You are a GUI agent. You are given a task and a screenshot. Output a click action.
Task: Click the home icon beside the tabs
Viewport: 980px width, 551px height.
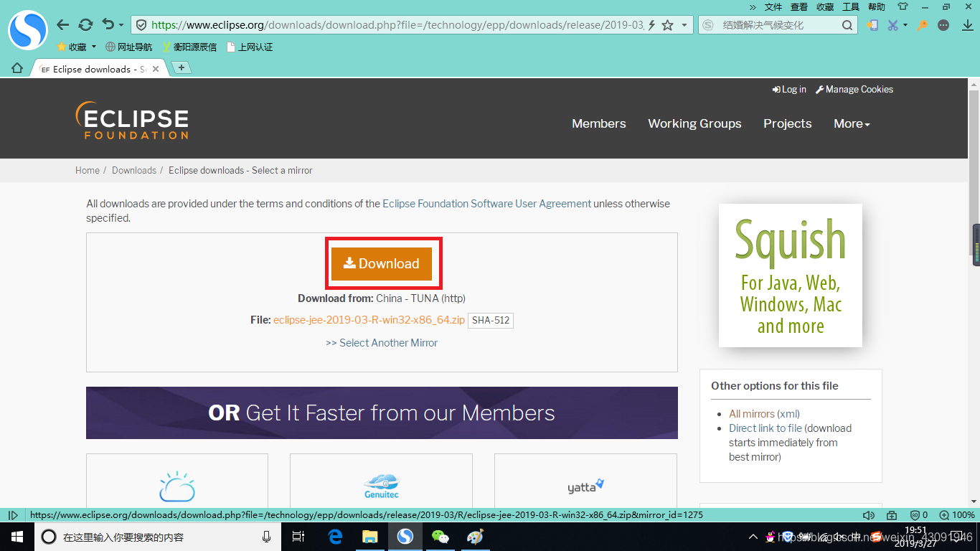(x=17, y=68)
